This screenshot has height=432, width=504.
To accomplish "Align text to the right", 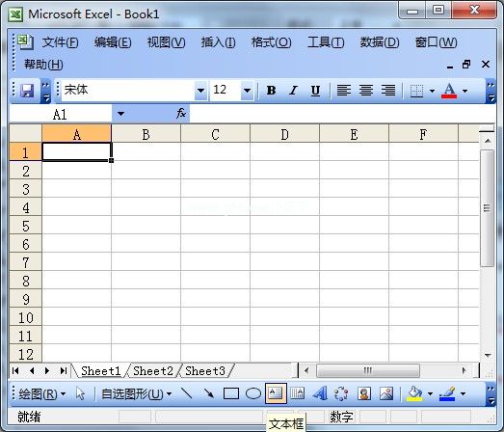I will point(388,91).
